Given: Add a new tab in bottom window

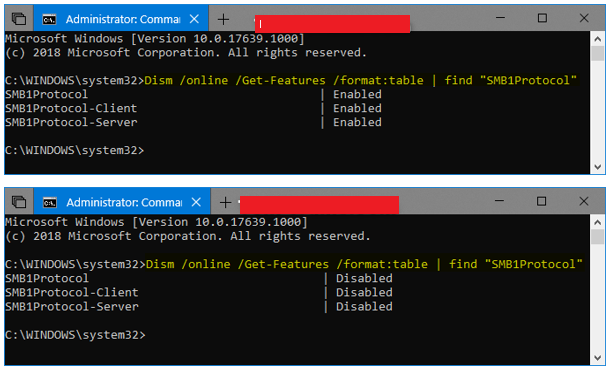Looking at the screenshot, I should (x=225, y=202).
